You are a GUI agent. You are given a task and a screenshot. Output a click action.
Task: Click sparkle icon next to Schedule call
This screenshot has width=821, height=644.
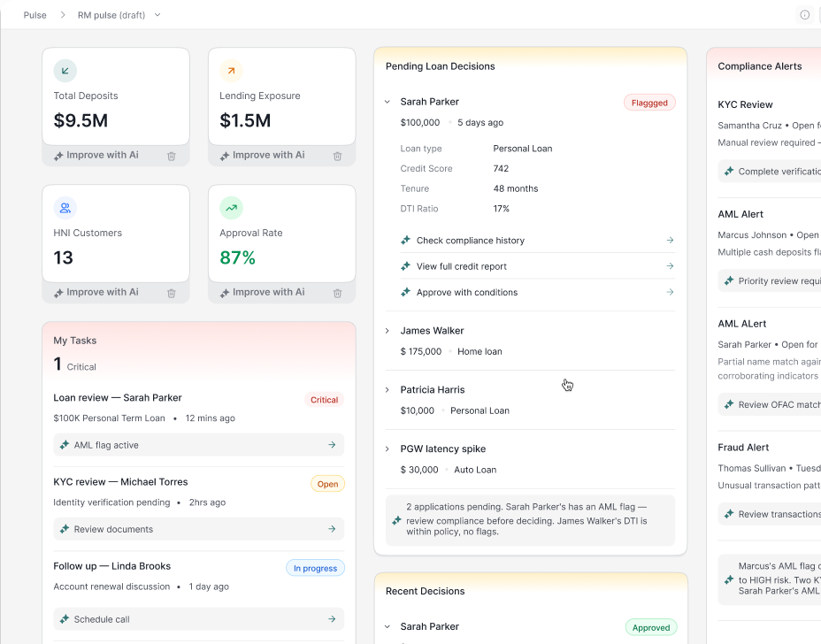[65, 619]
